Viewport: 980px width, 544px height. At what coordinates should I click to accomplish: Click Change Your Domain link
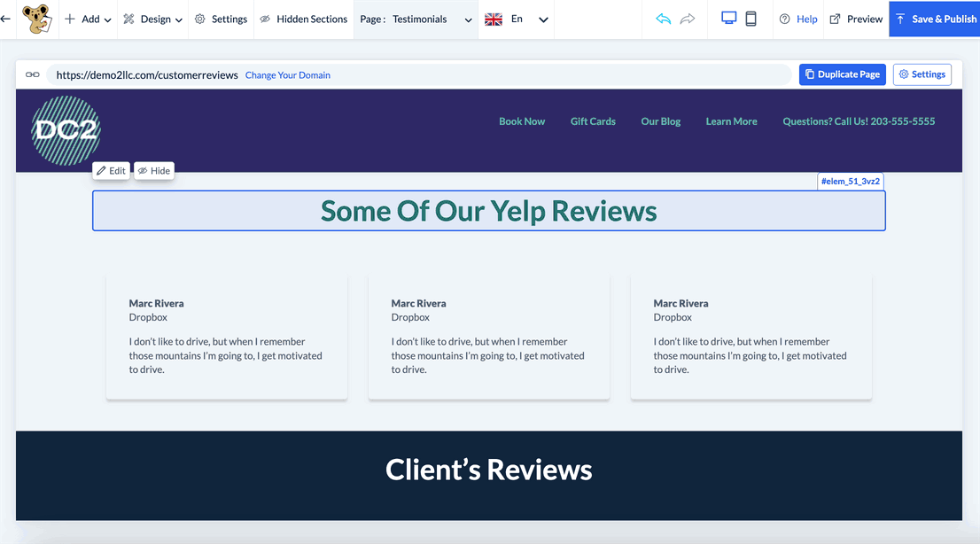(x=287, y=75)
